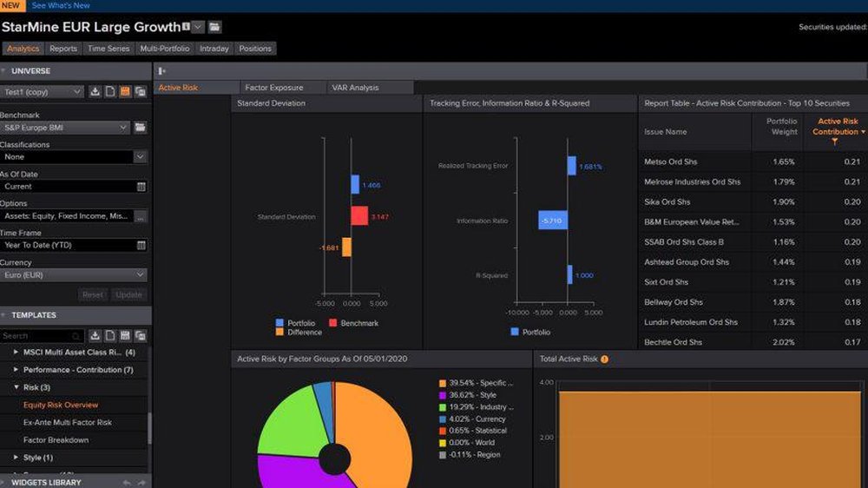
Task: Click the See What's New link
Action: [61, 5]
